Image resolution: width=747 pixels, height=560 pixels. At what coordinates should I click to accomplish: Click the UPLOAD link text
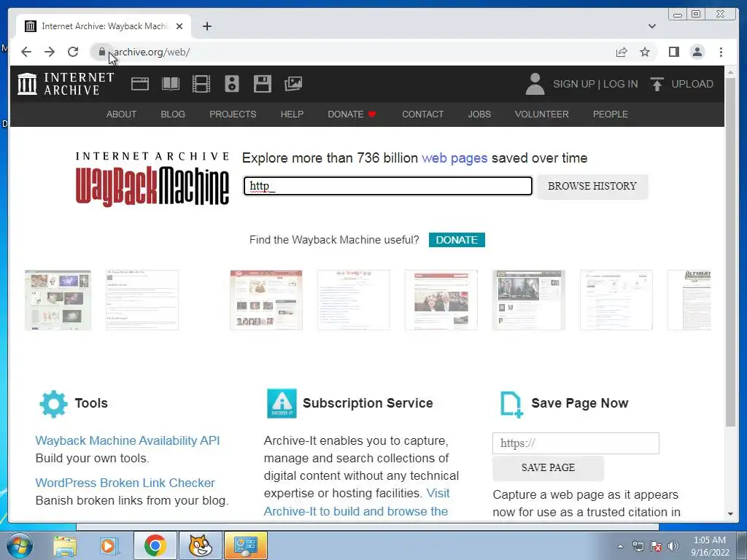[692, 84]
